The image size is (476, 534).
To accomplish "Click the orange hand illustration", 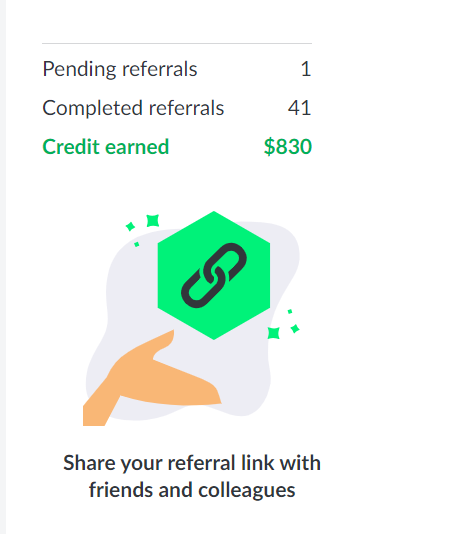I will pos(152,378).
